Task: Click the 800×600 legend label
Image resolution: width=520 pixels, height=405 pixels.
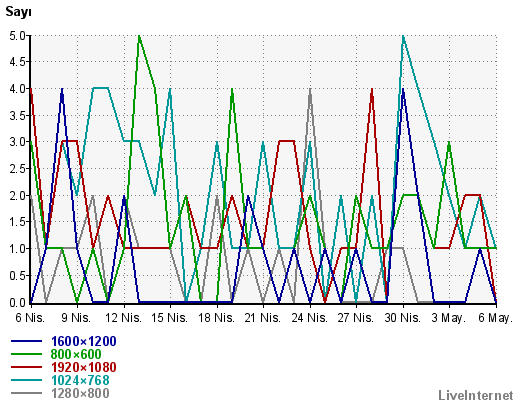Action: [76, 354]
